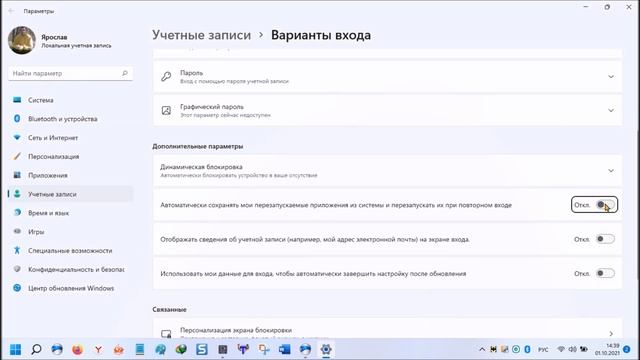The width and height of the screenshot is (640, 360).
Task: Open Центр обновления Windows icon
Action: pos(17,288)
